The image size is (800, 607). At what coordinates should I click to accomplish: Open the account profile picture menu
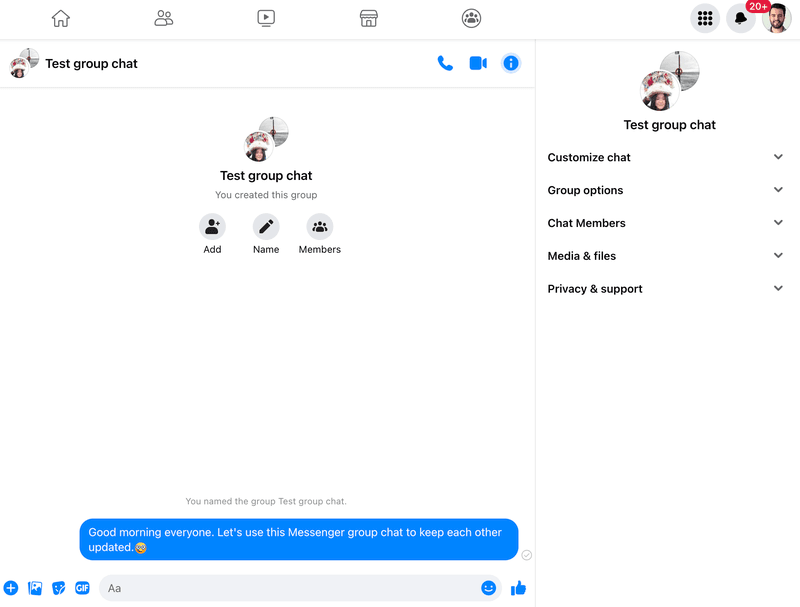(x=777, y=18)
